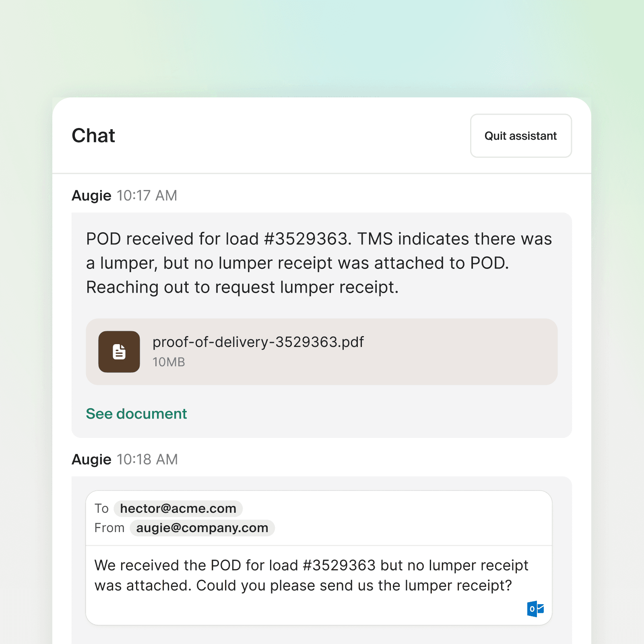Click the first message bubble background
Image resolution: width=644 pixels, height=644 pixels.
coord(322,325)
